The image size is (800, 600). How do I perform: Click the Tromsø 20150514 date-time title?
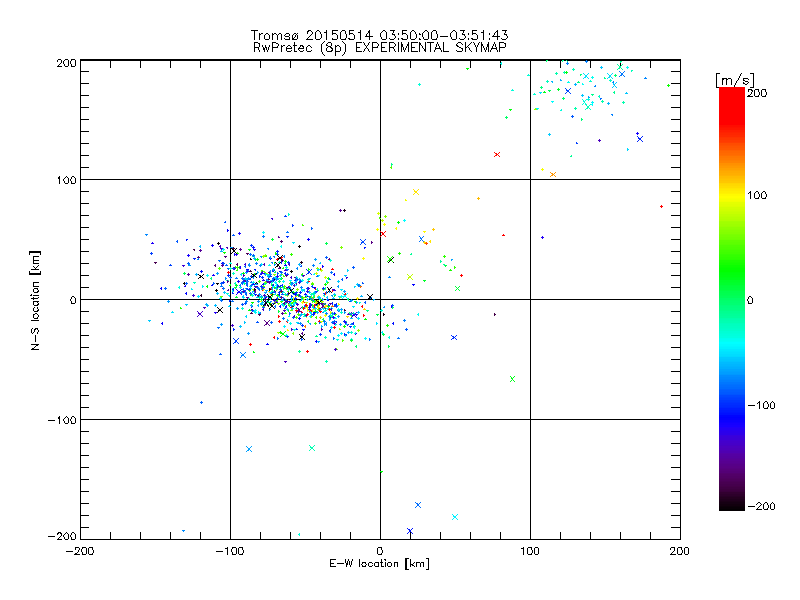(379, 35)
